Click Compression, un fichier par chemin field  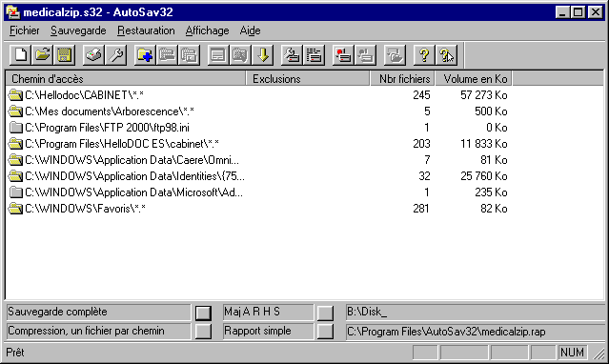pyautogui.click(x=99, y=332)
